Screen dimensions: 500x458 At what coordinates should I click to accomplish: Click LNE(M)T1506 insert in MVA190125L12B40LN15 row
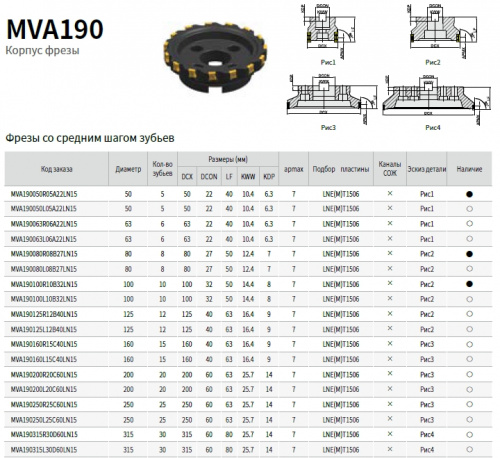(x=341, y=329)
